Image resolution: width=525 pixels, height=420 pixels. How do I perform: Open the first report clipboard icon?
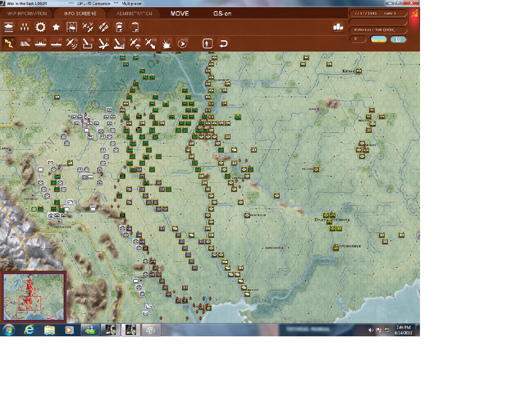[119, 27]
